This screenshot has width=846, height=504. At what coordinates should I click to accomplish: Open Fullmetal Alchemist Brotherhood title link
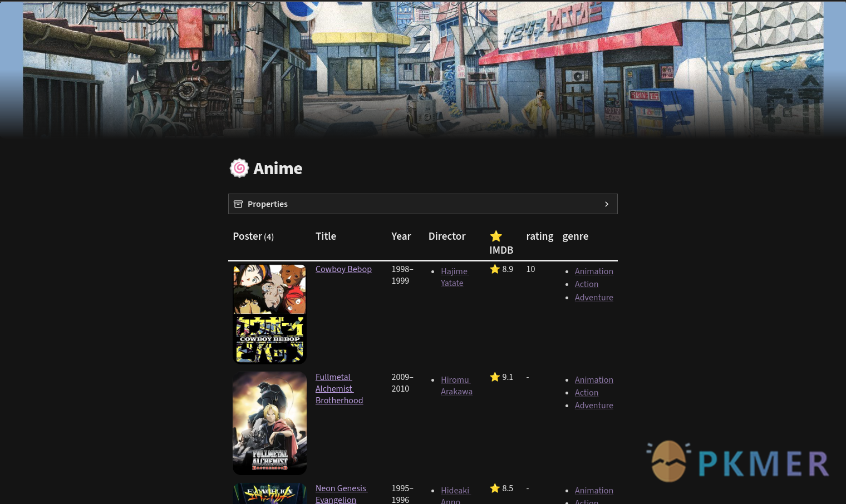pos(340,389)
